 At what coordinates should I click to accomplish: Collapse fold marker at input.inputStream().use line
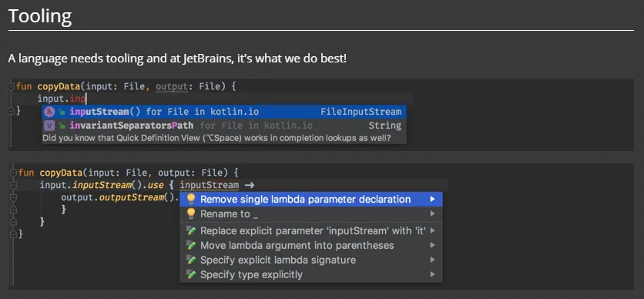pyautogui.click(x=14, y=185)
